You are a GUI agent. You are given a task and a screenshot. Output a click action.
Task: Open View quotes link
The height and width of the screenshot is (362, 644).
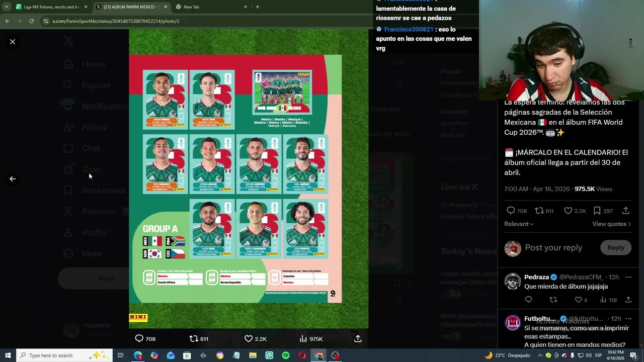tap(611, 224)
